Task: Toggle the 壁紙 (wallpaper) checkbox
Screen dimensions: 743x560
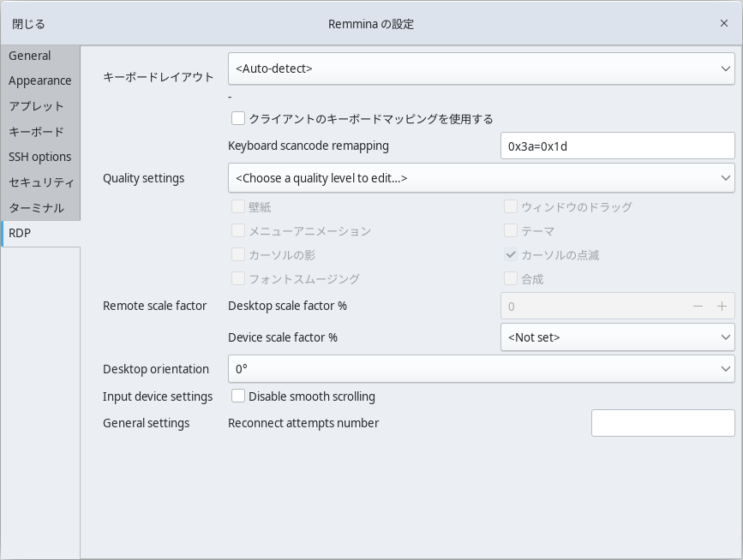Action: pyautogui.click(x=237, y=206)
